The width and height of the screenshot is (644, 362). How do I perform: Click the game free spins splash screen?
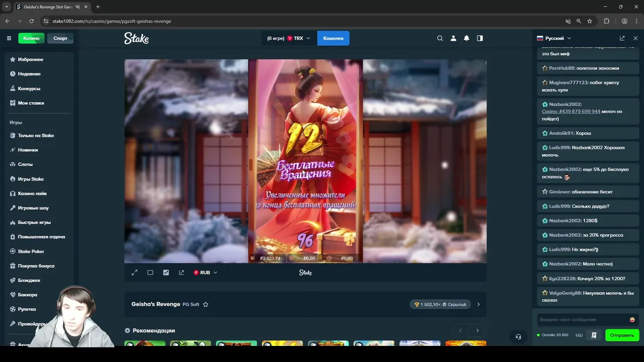coord(305,161)
